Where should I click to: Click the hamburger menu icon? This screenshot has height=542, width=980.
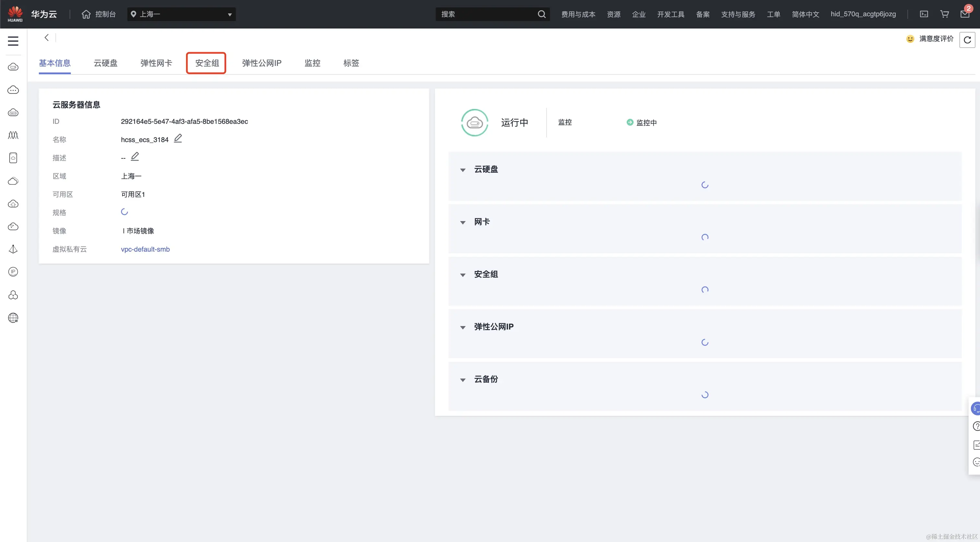pos(13,41)
